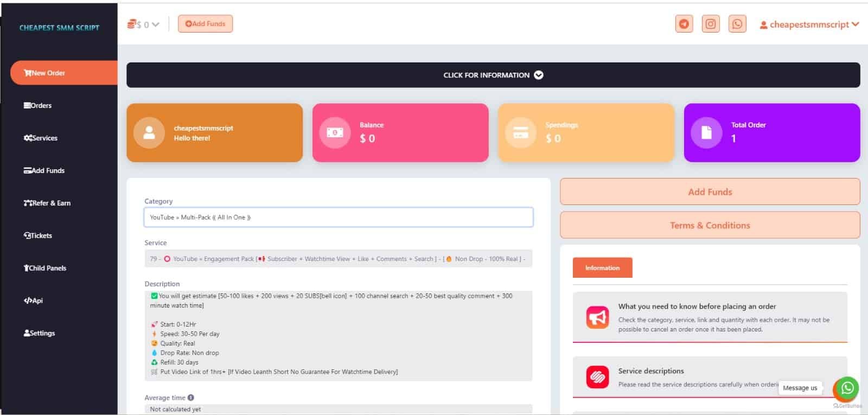The width and height of the screenshot is (868, 415).
Task: Click the Telegram icon in header
Action: point(684,24)
